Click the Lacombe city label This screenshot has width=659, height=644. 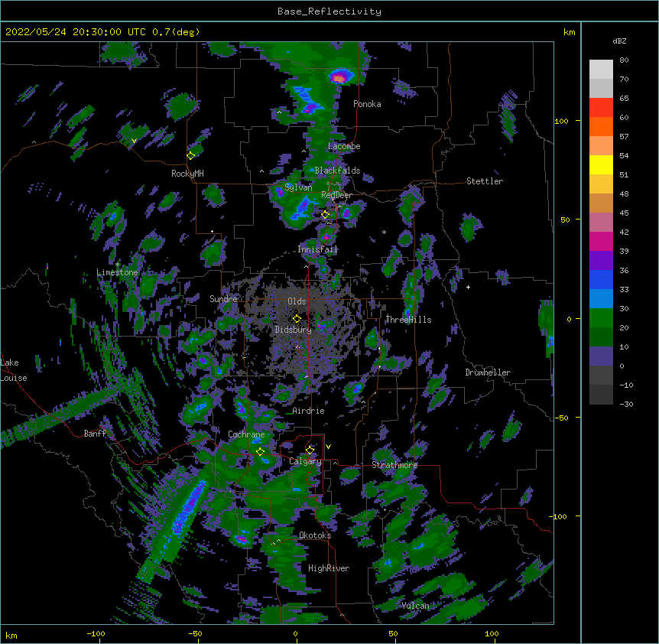coord(344,146)
